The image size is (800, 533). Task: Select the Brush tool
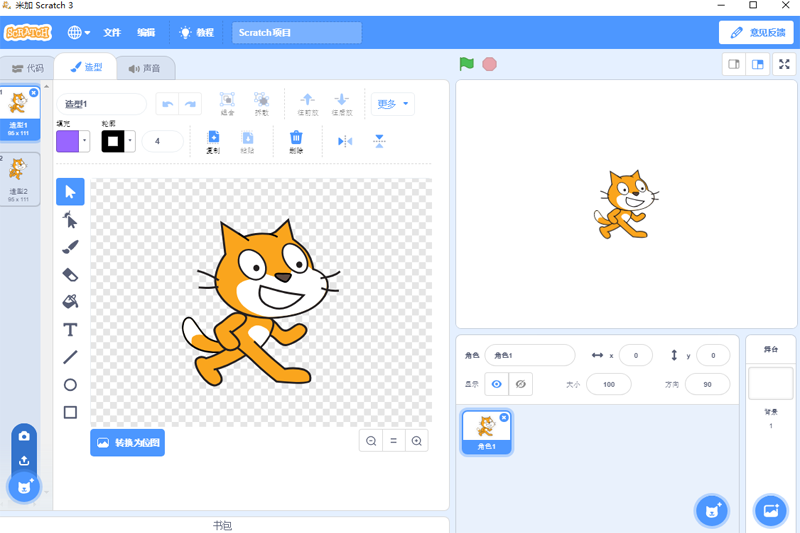[70, 247]
